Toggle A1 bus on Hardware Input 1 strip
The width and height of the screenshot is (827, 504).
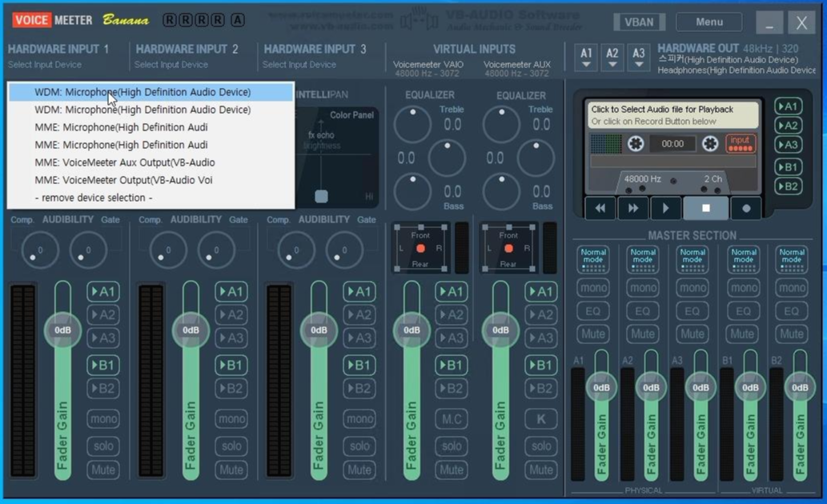(x=102, y=291)
